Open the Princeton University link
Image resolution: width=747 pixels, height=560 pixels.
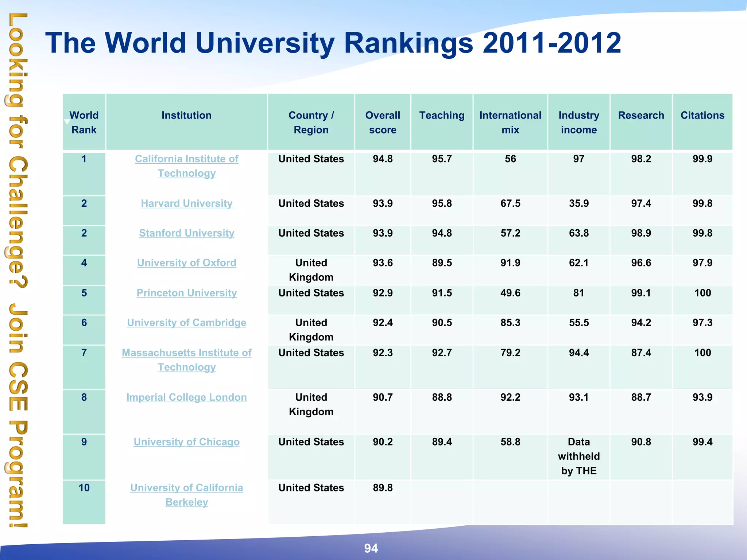(186, 293)
